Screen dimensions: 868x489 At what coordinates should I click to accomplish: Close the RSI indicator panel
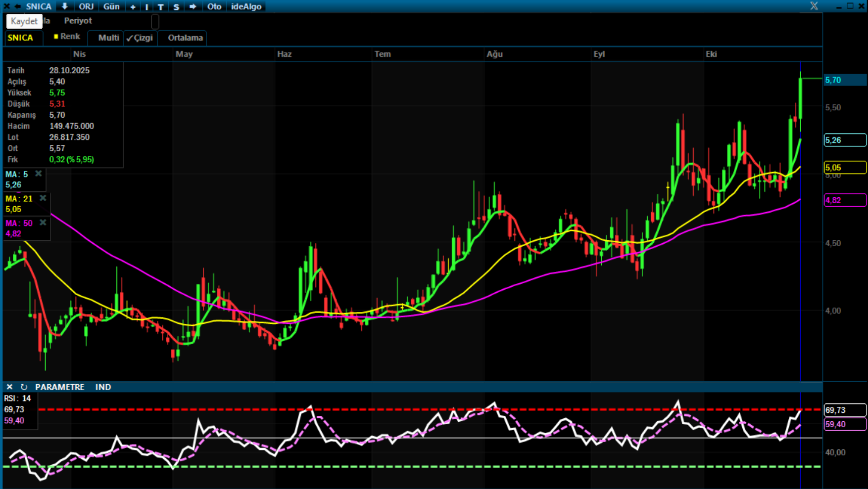[x=9, y=387]
